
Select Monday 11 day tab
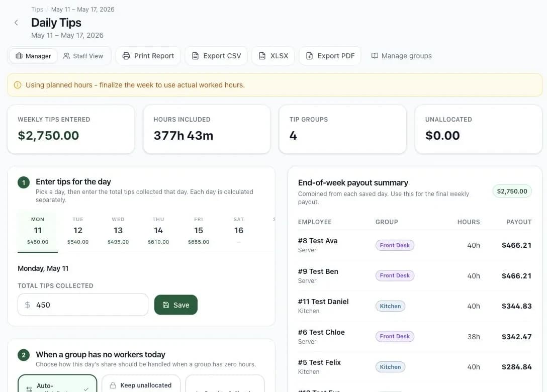coord(38,231)
